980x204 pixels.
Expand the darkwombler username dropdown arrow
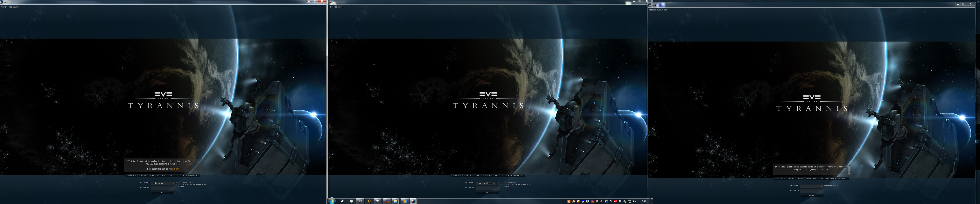point(173,183)
